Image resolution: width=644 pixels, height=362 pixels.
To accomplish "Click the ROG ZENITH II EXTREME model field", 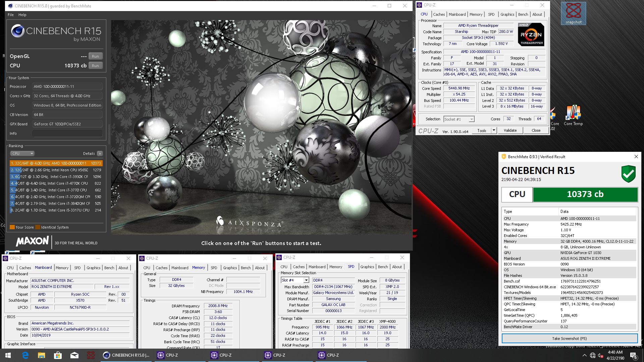I will click(x=61, y=287).
